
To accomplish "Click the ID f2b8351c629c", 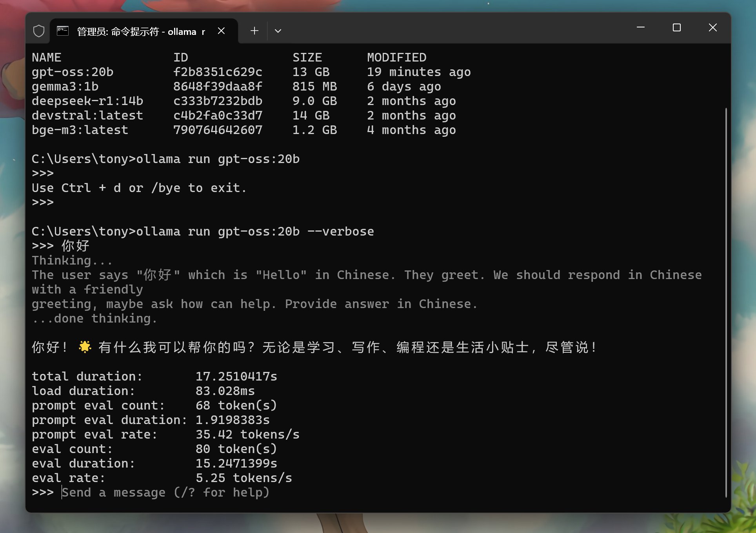I will (218, 72).
